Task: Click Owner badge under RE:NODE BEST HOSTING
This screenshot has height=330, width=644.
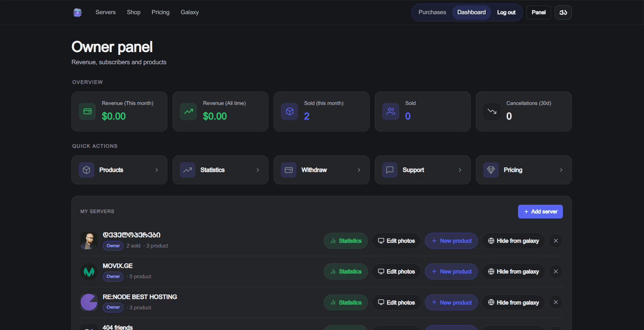Action: pos(113,307)
